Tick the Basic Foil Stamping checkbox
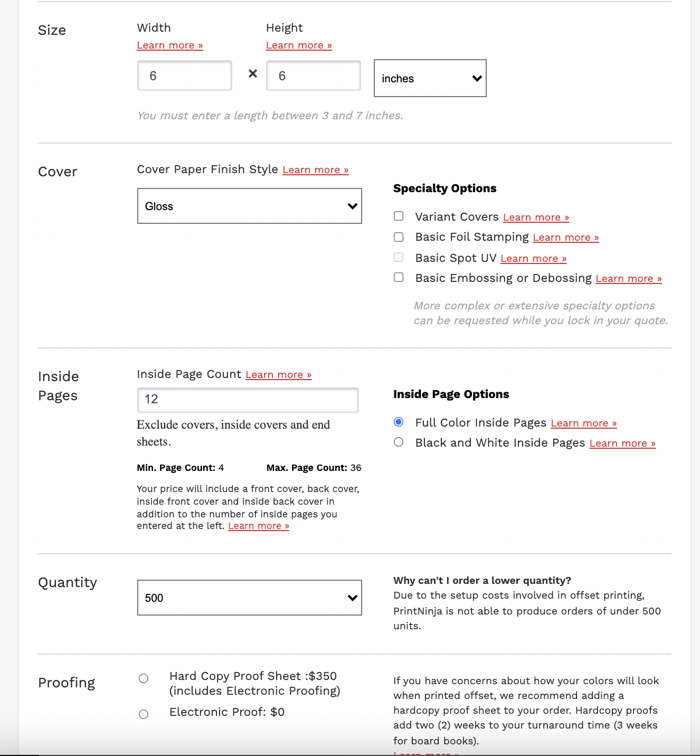 pyautogui.click(x=399, y=237)
